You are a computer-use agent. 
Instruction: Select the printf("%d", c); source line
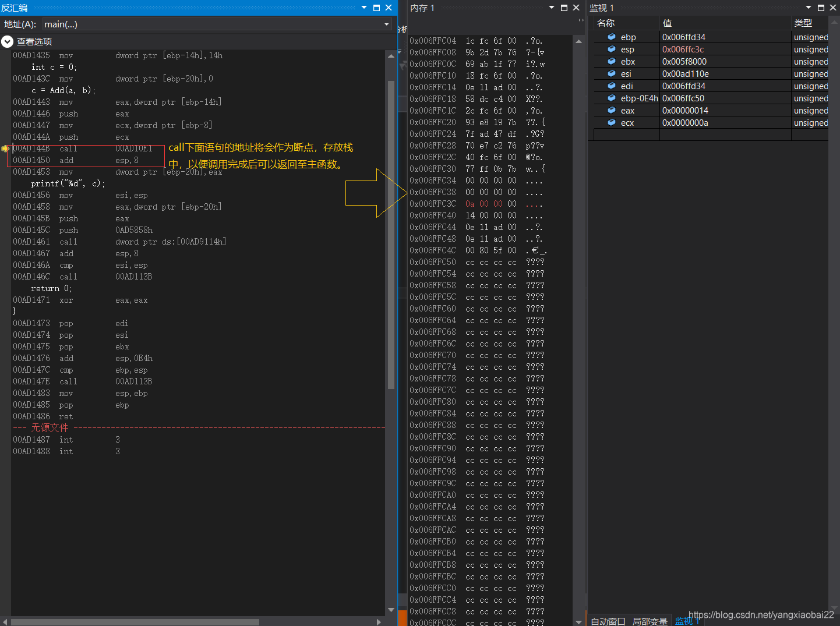[68, 183]
